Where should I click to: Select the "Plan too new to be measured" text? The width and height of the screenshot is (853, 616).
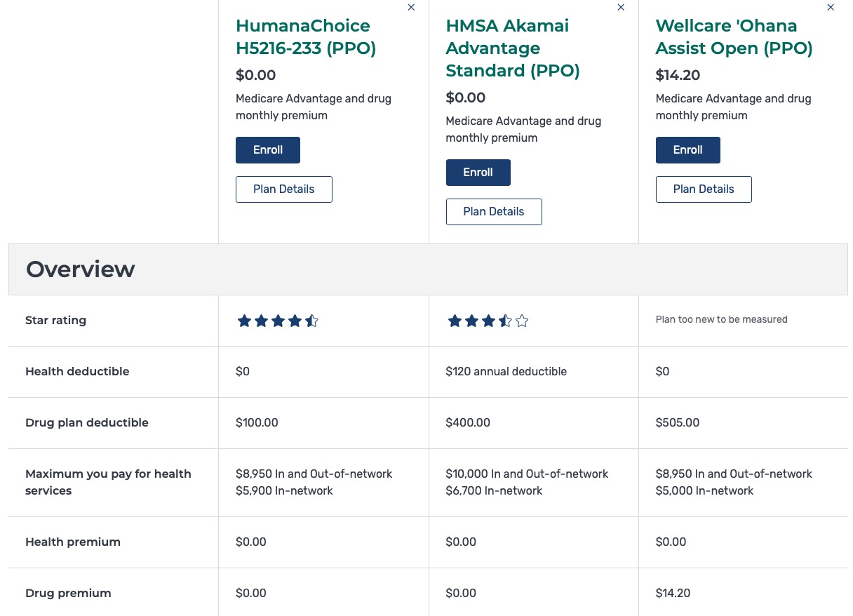click(x=721, y=320)
